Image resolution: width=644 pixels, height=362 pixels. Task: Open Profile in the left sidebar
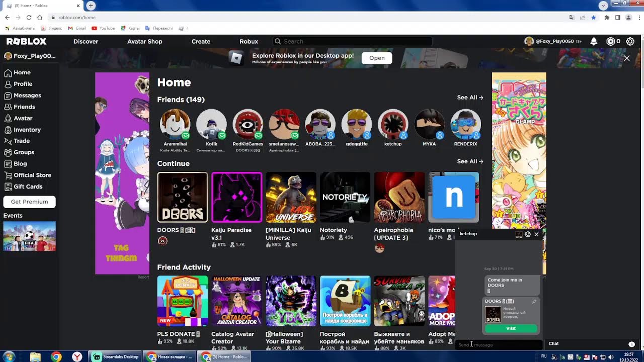pyautogui.click(x=18, y=84)
